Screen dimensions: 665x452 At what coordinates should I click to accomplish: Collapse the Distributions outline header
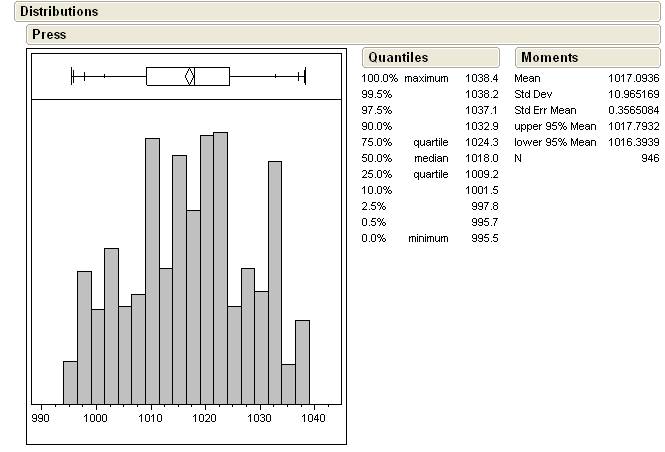pos(59,12)
